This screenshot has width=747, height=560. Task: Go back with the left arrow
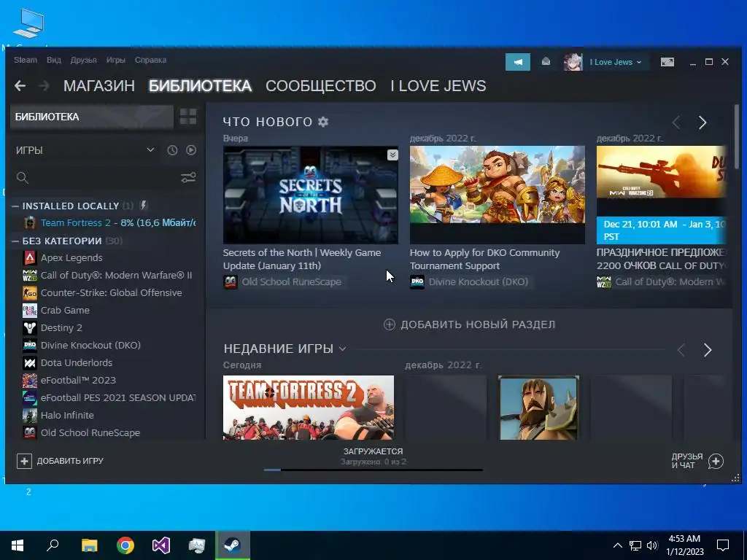tap(20, 86)
